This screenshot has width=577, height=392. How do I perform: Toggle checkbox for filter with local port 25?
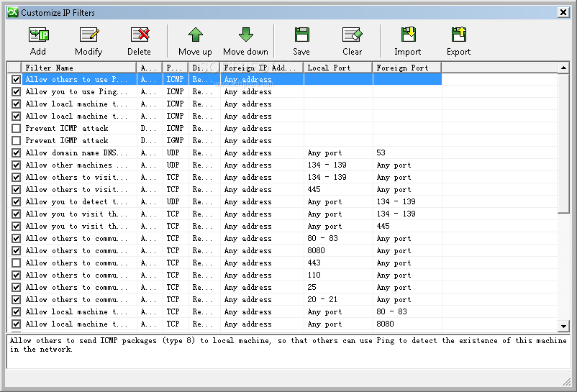click(x=16, y=287)
